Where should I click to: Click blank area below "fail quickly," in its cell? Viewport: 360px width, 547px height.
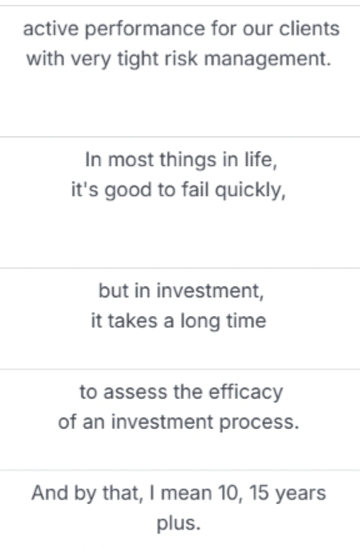click(x=180, y=234)
